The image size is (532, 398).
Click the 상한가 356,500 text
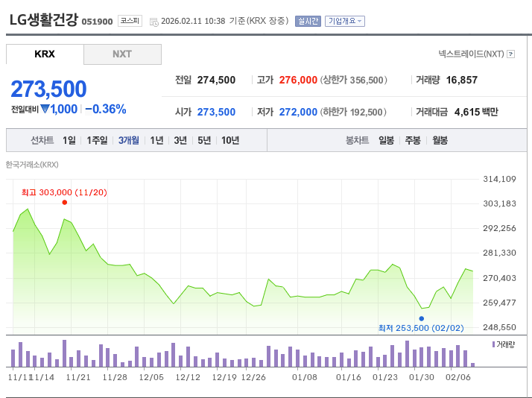(353, 80)
